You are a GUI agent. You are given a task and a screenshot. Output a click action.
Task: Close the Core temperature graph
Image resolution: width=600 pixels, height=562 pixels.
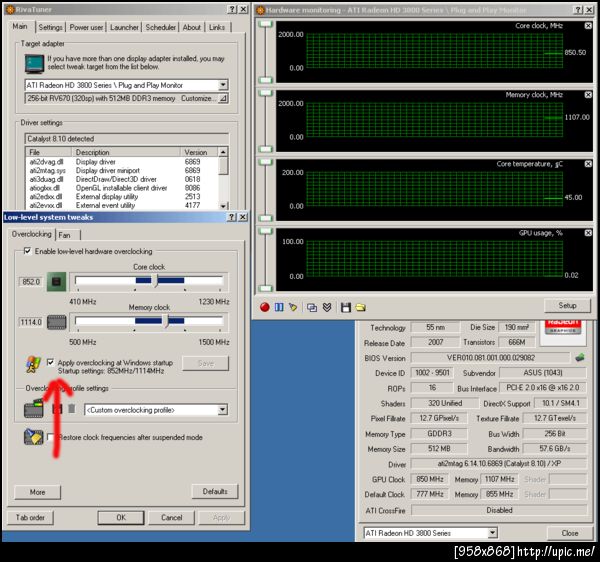(x=588, y=164)
